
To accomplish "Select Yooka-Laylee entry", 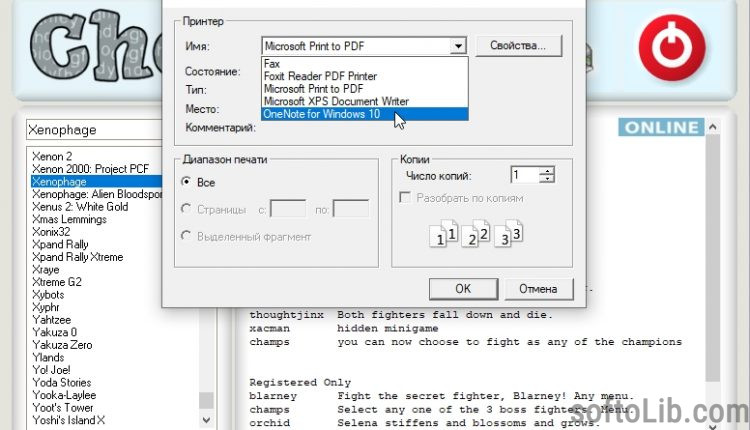I will [x=64, y=395].
